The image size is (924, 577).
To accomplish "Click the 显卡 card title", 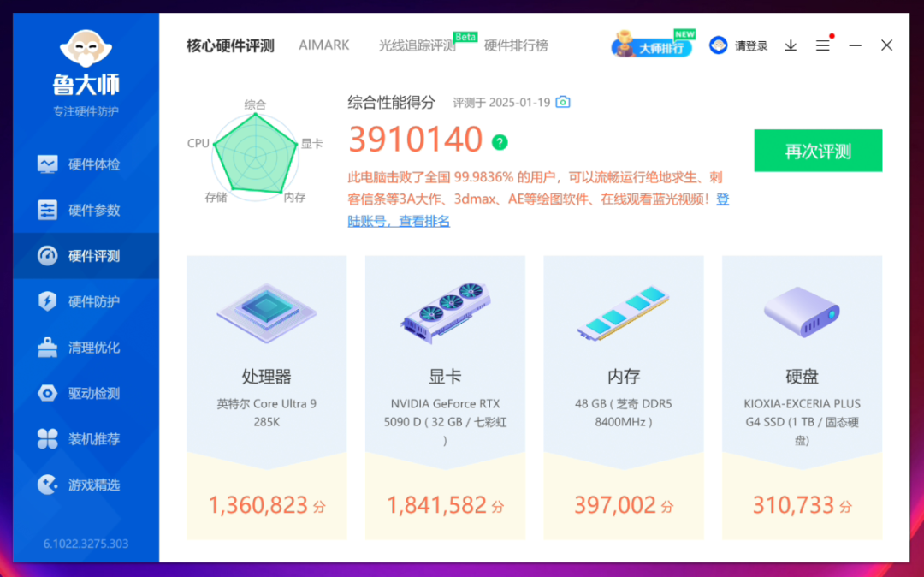I will (x=446, y=376).
